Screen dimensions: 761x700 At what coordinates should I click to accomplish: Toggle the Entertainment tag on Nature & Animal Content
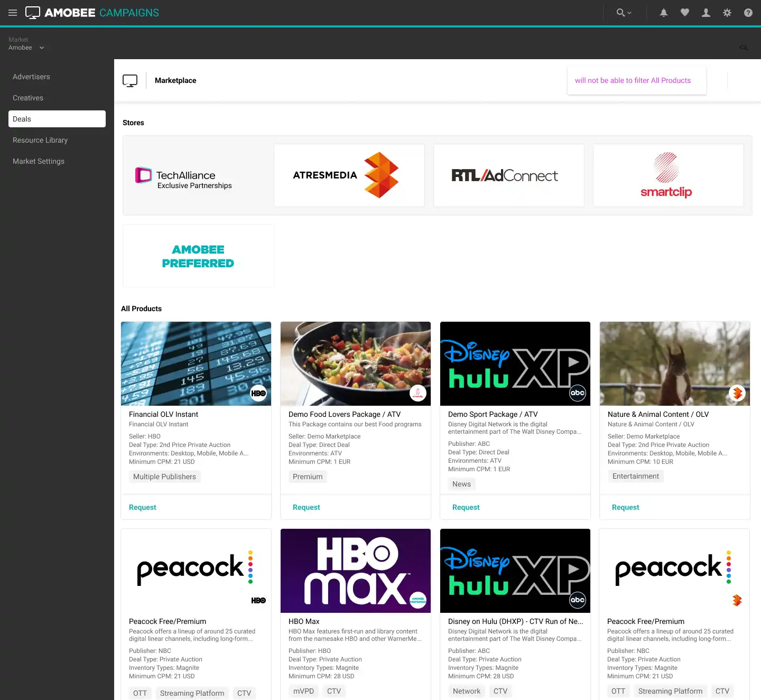coord(635,476)
